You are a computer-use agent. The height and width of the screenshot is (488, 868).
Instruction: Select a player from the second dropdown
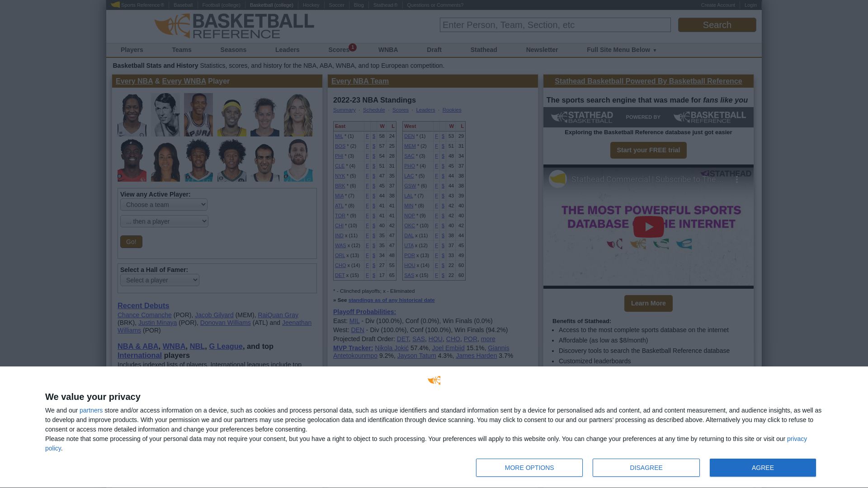click(x=165, y=221)
